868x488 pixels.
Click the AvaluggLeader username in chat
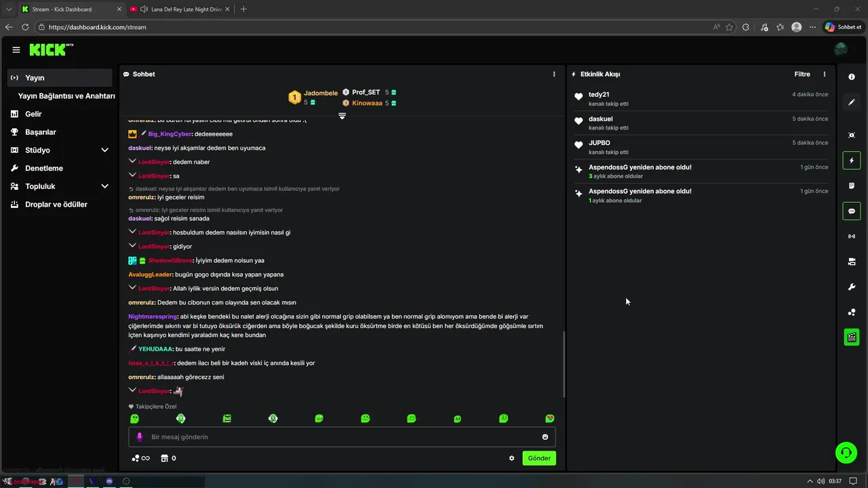tap(150, 274)
